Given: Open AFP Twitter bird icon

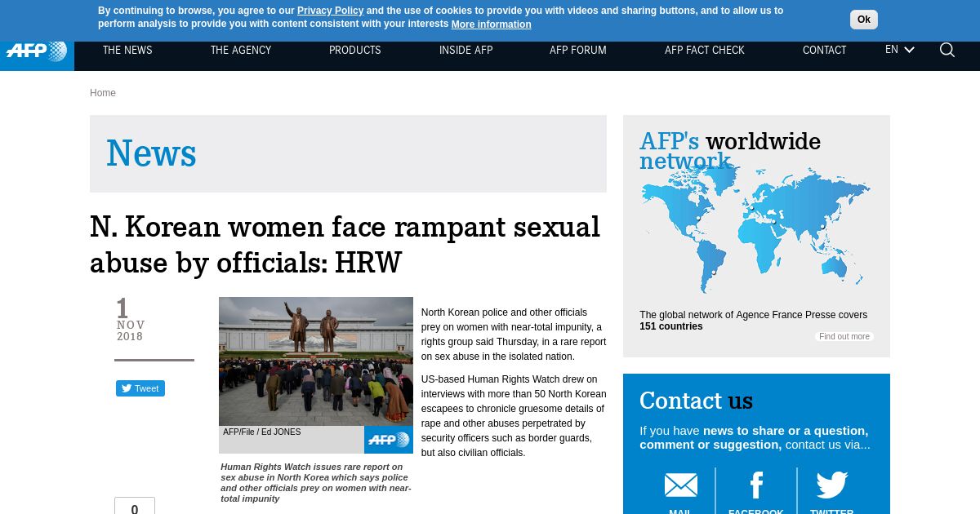Looking at the screenshot, I should pos(832,485).
